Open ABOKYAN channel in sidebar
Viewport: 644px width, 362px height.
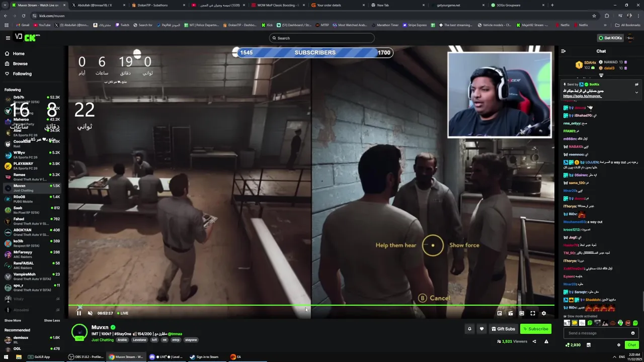click(x=32, y=232)
